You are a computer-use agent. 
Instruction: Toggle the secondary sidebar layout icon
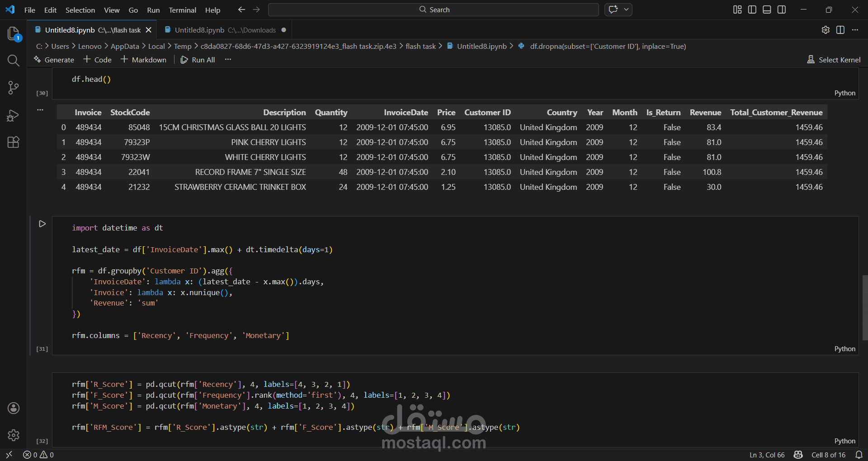(782, 9)
